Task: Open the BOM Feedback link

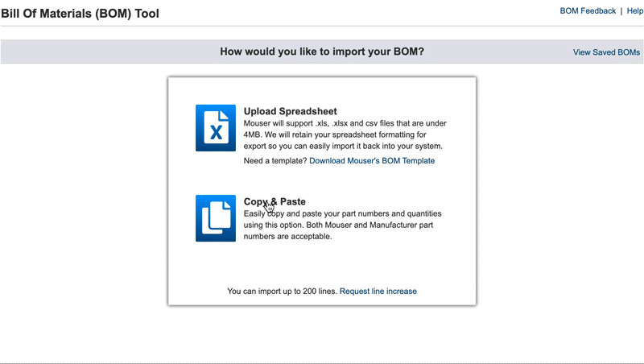Action: pyautogui.click(x=588, y=11)
